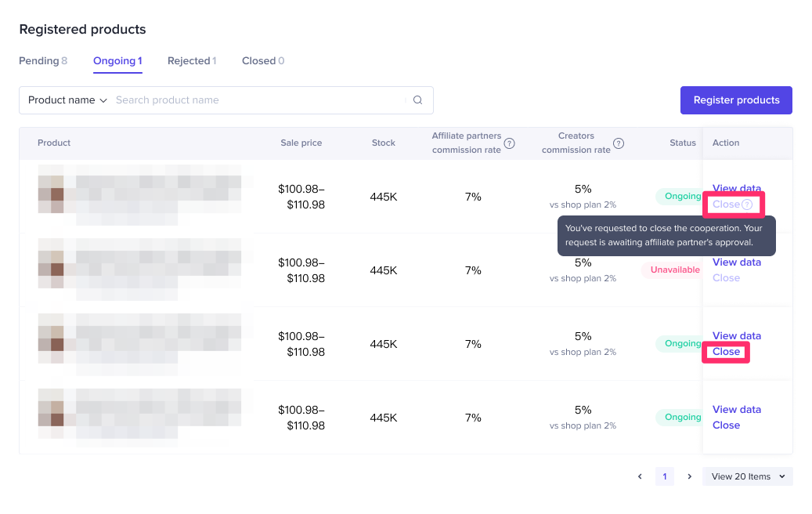Switch to the Pending tab
This screenshot has height=514, width=812.
[43, 61]
